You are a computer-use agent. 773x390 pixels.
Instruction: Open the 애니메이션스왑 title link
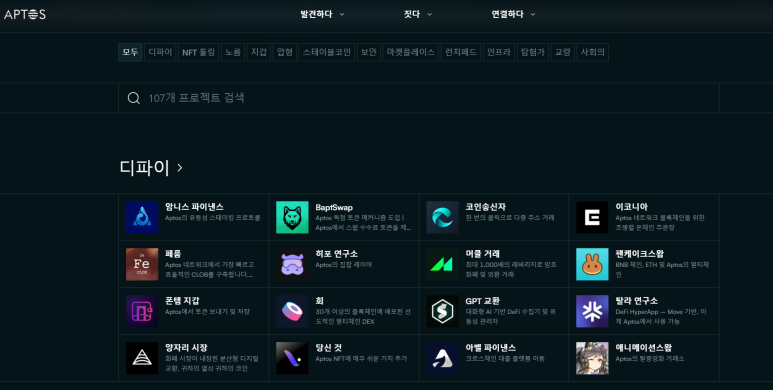pos(643,348)
